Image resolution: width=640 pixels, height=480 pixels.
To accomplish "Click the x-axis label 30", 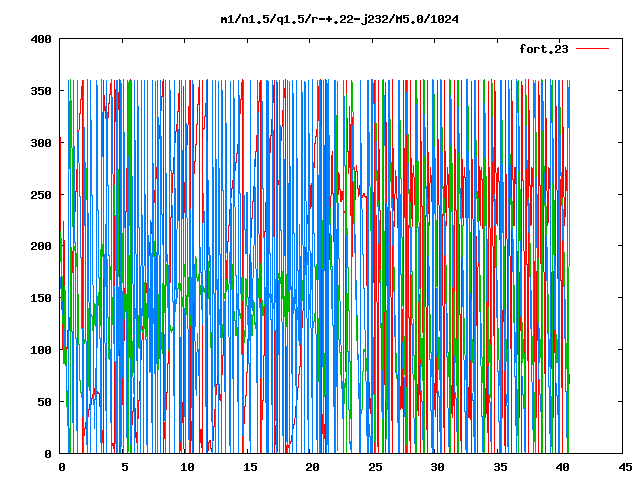I will tap(437, 467).
